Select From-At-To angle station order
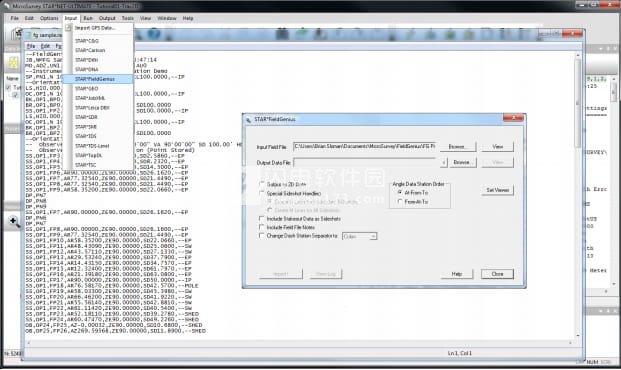The image size is (621, 370). (400, 202)
